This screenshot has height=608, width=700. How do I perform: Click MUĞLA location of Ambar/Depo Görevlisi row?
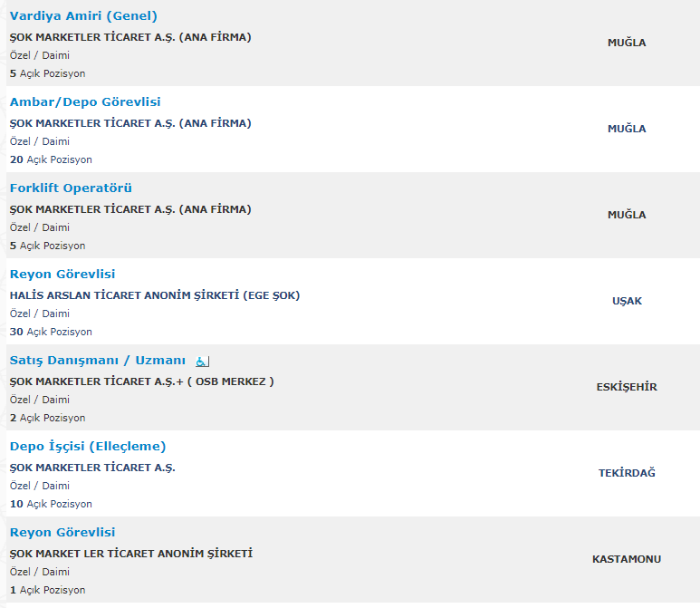click(627, 129)
